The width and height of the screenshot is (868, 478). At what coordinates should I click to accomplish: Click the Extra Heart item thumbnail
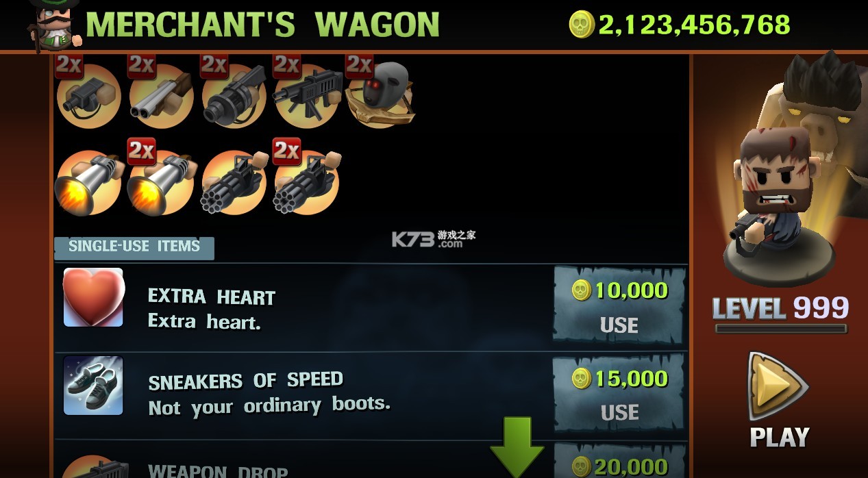[93, 297]
